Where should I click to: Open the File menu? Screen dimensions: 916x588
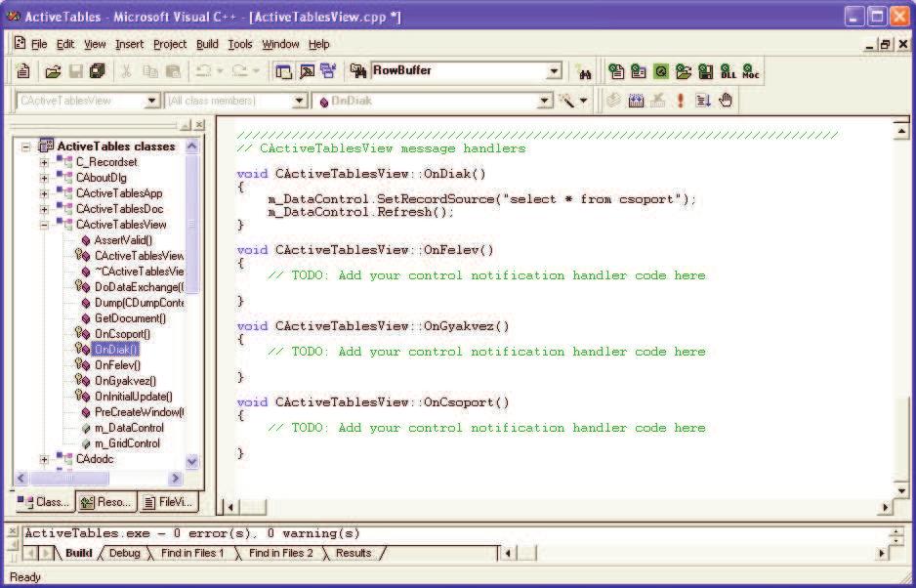coord(39,44)
